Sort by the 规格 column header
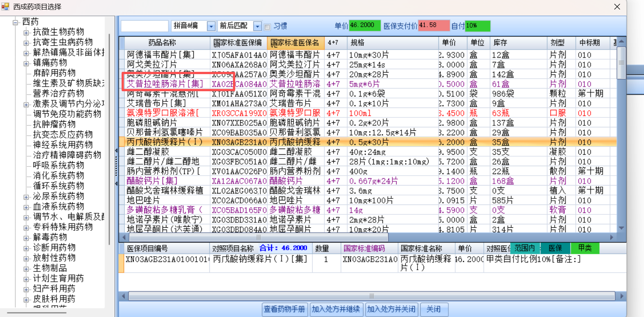Screen dimensions: 644x317 pyautogui.click(x=392, y=43)
